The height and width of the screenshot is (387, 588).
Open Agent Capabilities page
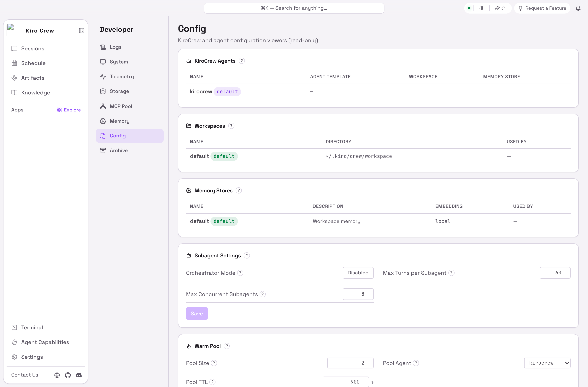tap(46, 342)
